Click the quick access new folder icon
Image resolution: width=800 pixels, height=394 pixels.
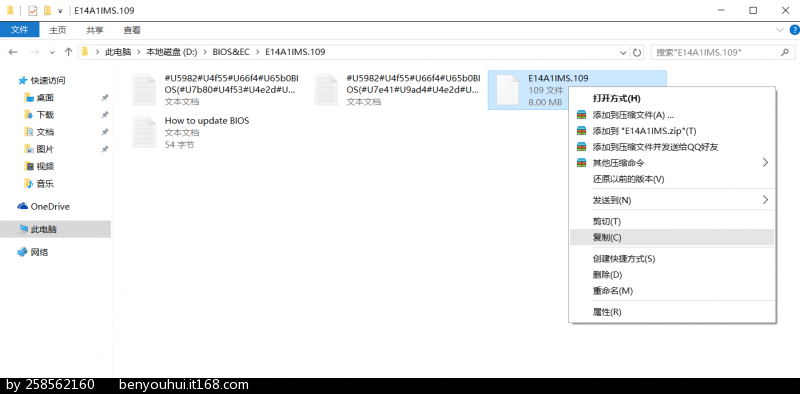[47, 10]
